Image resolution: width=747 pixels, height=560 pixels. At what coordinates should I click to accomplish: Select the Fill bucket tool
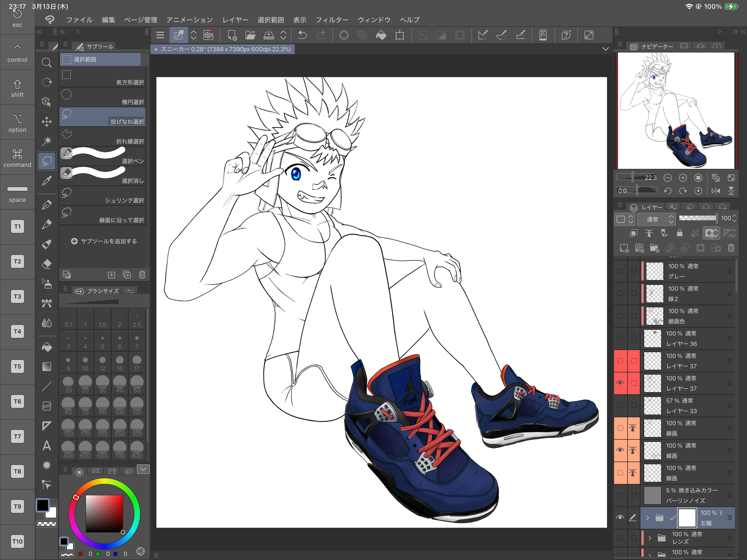(46, 347)
